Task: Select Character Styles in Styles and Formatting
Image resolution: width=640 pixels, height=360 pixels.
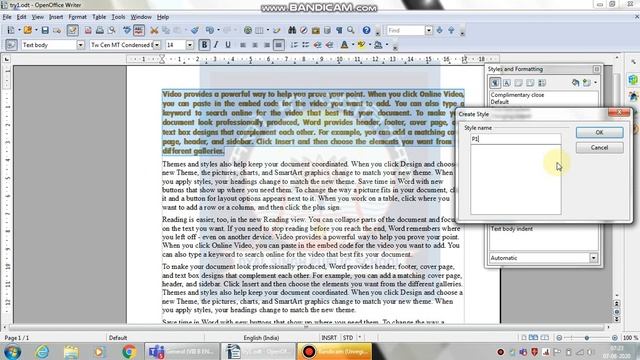Action: [x=507, y=83]
